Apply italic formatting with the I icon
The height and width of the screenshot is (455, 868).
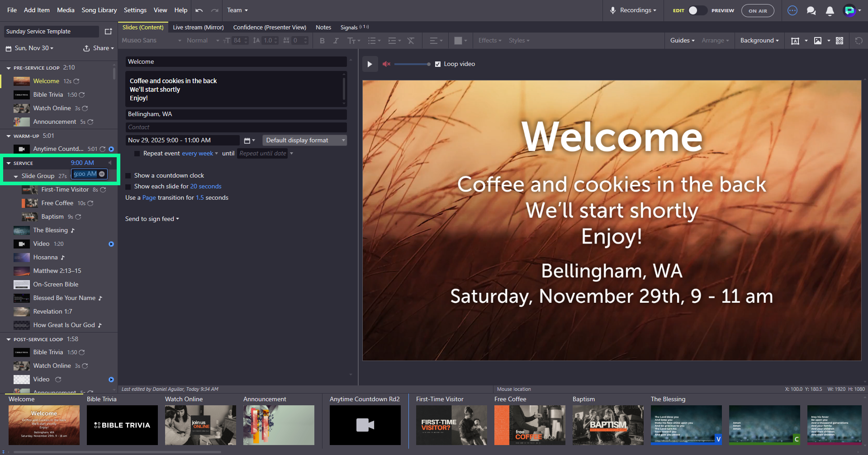point(336,41)
